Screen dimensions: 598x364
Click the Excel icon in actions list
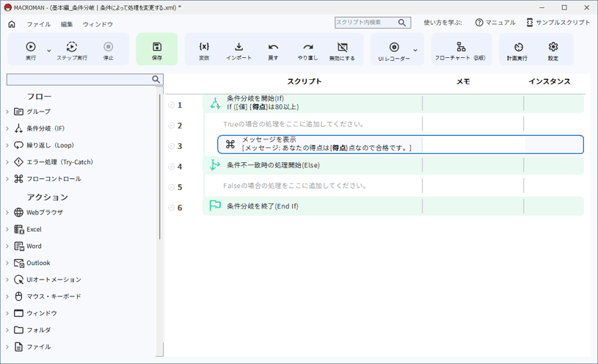click(18, 229)
